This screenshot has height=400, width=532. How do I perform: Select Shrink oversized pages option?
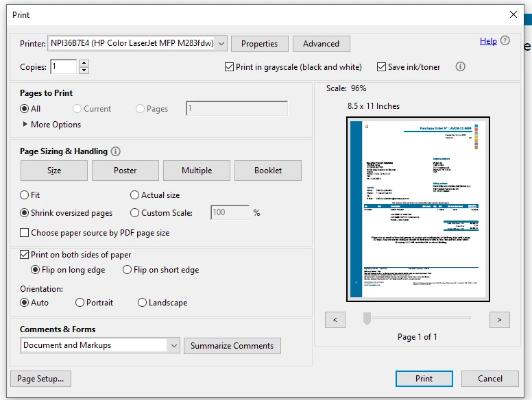25,213
